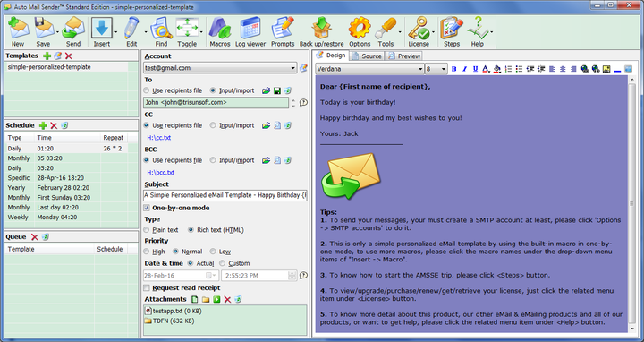Select the Yearly February 28 schedule row
Viewport: 644px width, 342px height.
[x=66, y=187]
